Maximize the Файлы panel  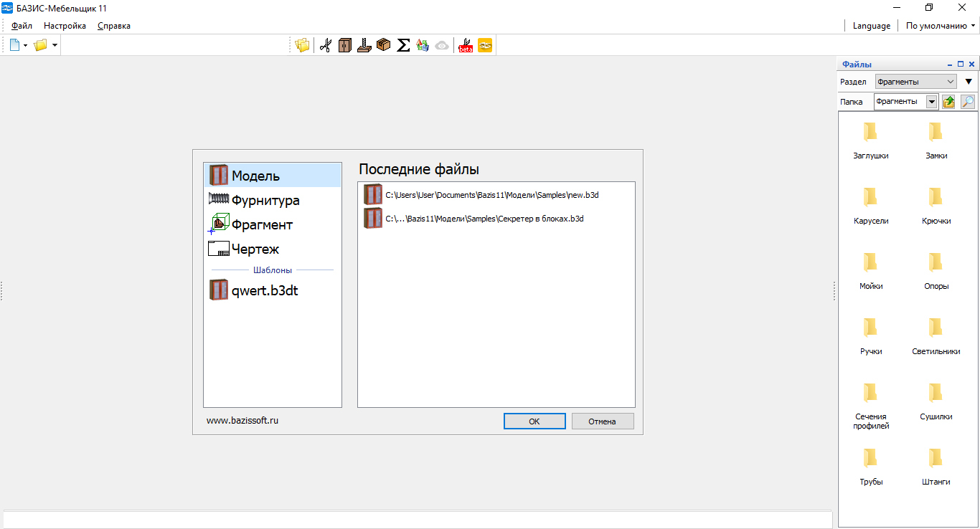click(961, 65)
